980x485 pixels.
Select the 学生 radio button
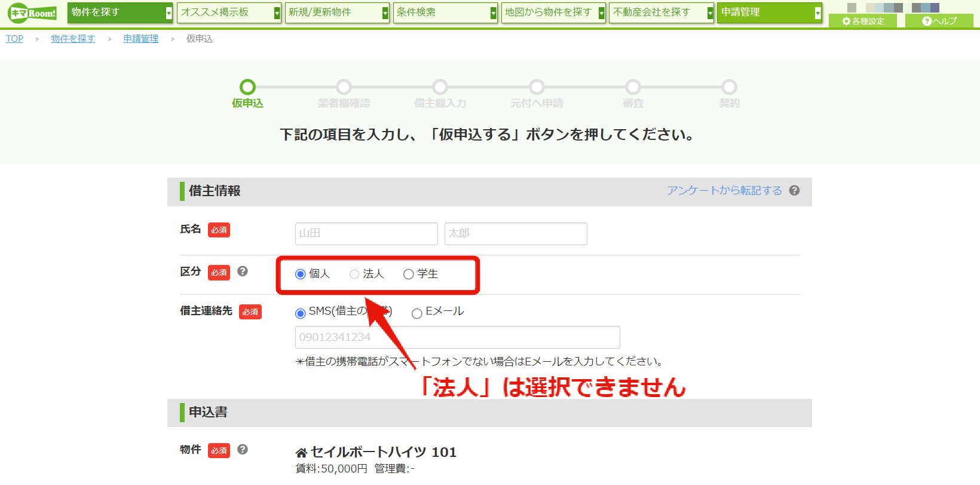pyautogui.click(x=409, y=274)
